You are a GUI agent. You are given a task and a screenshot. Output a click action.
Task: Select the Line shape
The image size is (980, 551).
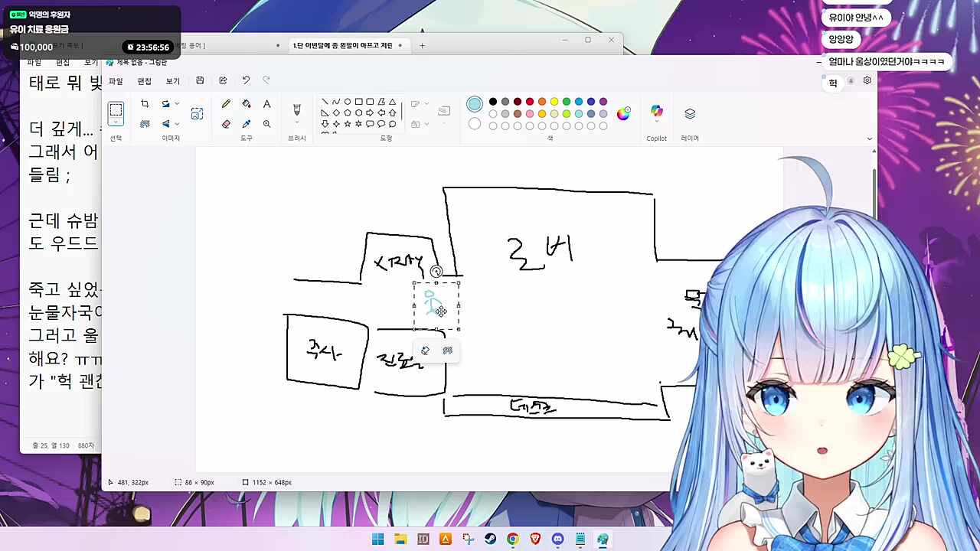tap(325, 102)
